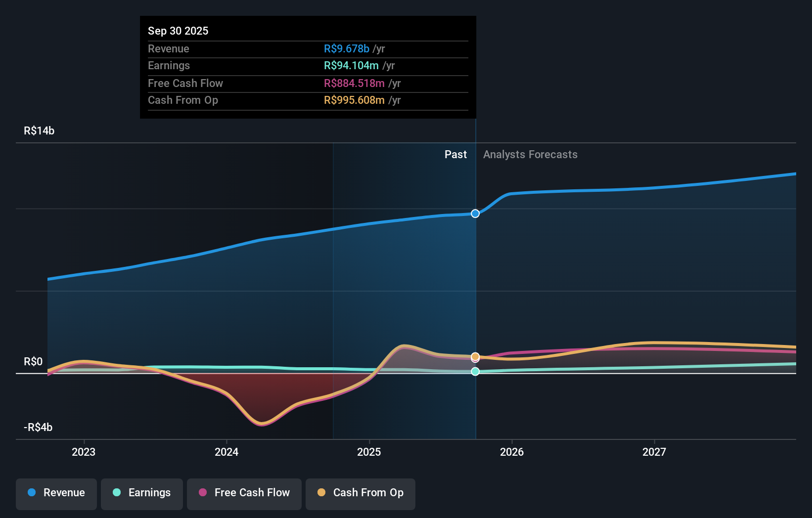
Task: Switch to the Analysts Forecasts section
Action: point(530,154)
